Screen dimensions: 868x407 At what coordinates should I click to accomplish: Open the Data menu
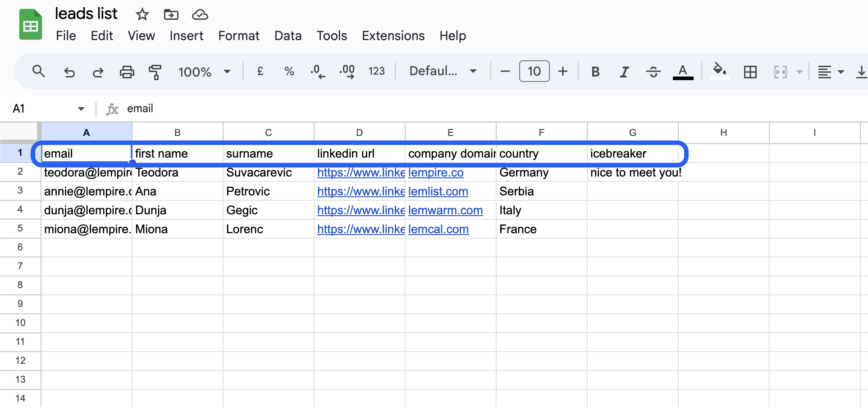288,36
